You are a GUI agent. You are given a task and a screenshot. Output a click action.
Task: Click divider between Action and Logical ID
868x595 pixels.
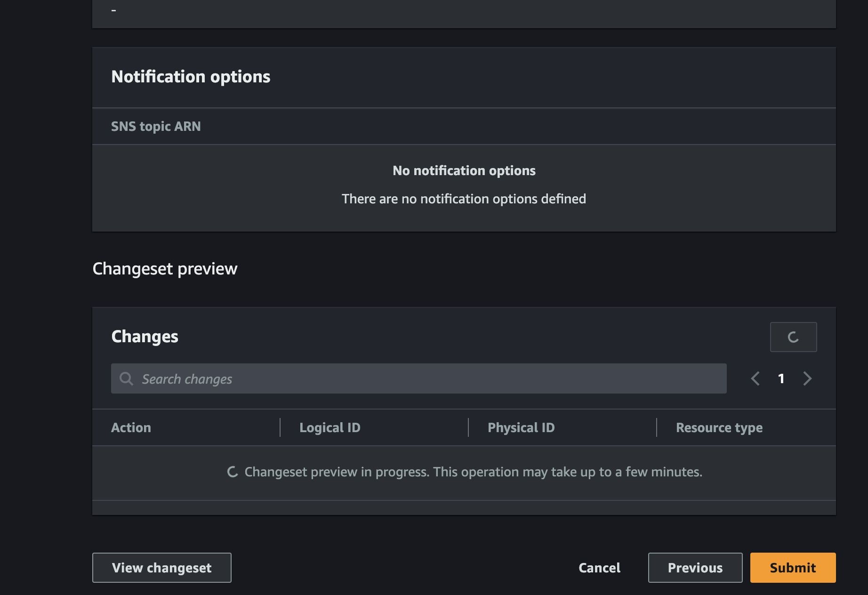(280, 427)
